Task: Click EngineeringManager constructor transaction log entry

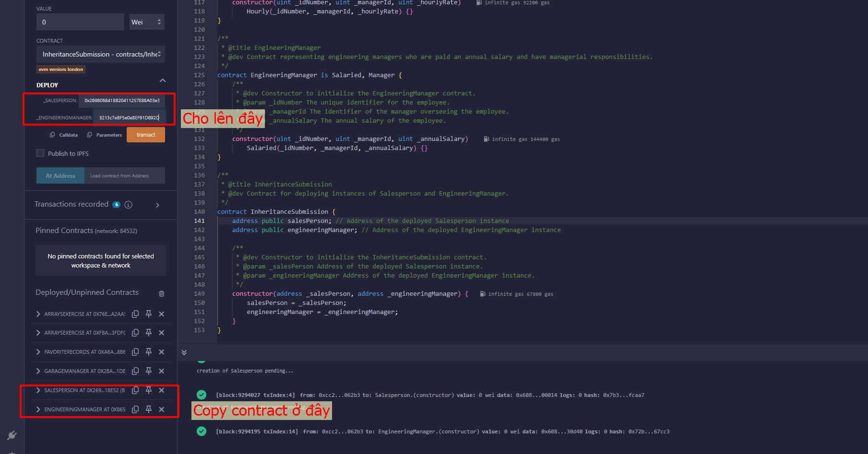Action: (x=442, y=431)
